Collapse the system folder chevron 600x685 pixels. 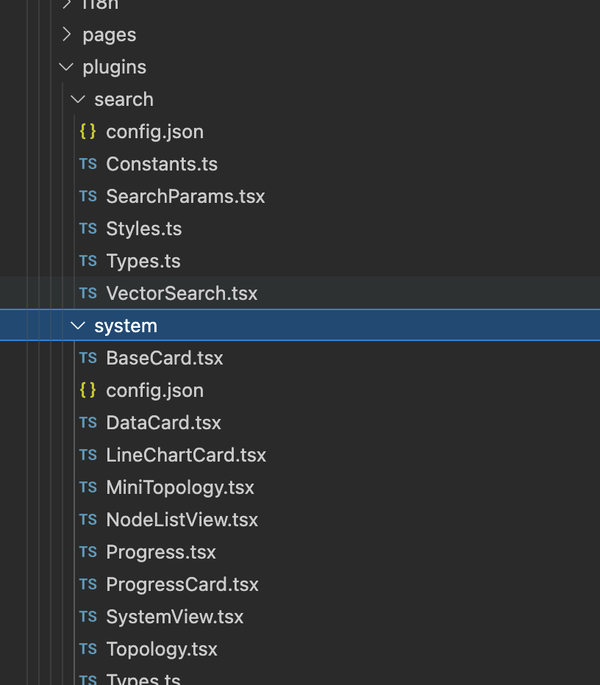point(79,326)
